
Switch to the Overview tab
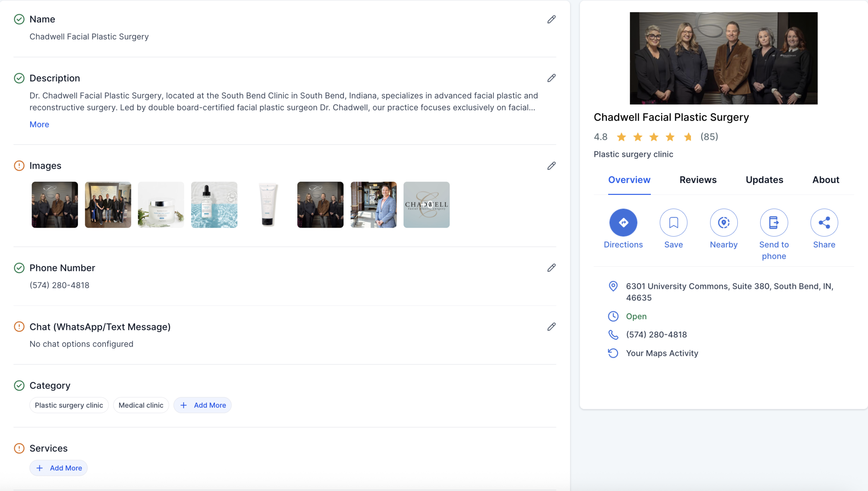point(629,180)
